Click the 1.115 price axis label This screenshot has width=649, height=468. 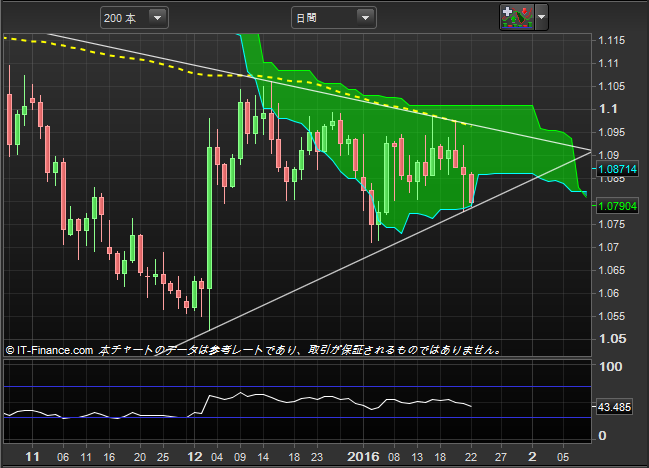point(612,41)
